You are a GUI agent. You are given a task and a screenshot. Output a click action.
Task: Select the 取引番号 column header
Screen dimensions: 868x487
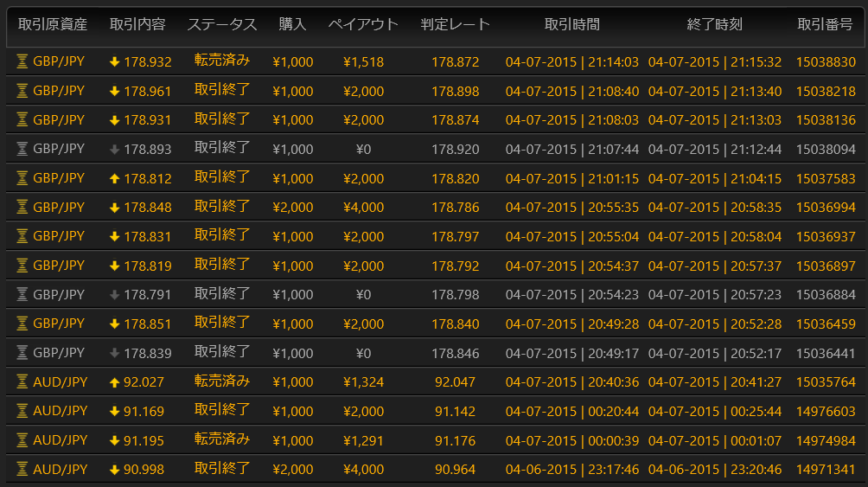[825, 24]
